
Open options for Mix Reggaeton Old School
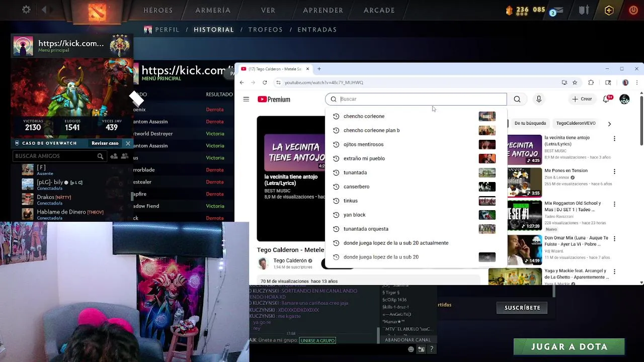coord(614,205)
